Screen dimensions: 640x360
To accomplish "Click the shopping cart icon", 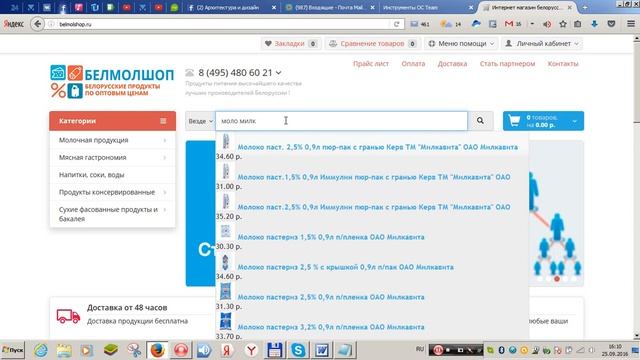I will tap(514, 121).
